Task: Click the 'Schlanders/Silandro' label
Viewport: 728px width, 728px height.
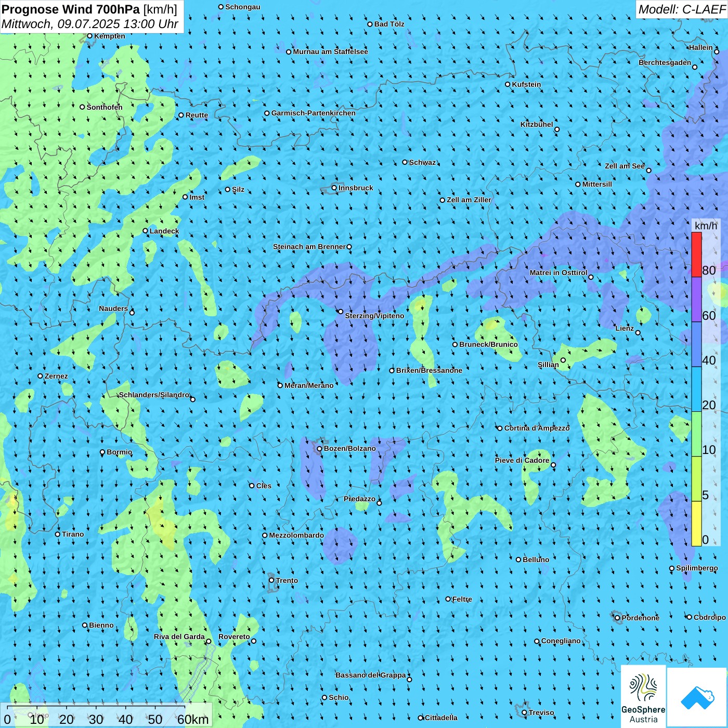Action: [x=154, y=395]
